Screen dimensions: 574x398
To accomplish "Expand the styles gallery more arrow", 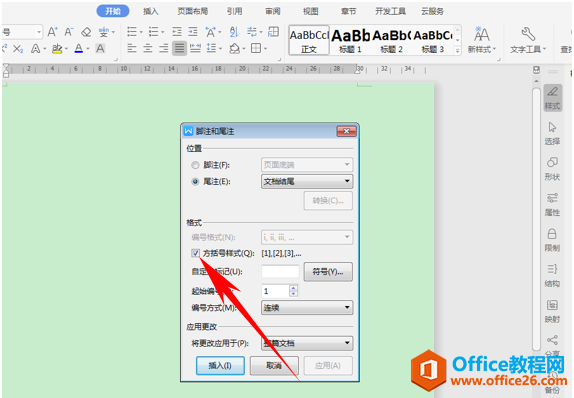I will pyautogui.click(x=457, y=51).
